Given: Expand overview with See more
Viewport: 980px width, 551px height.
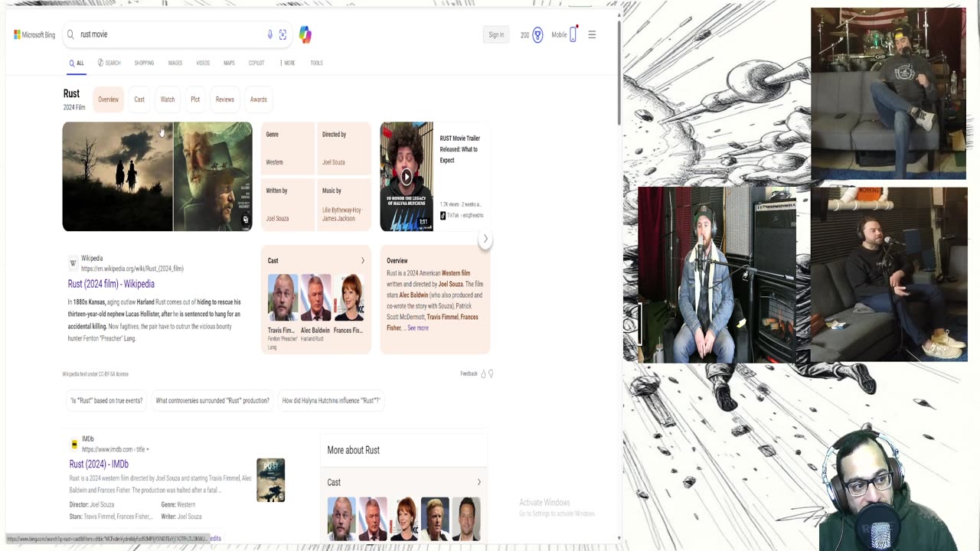Looking at the screenshot, I should pos(418,328).
